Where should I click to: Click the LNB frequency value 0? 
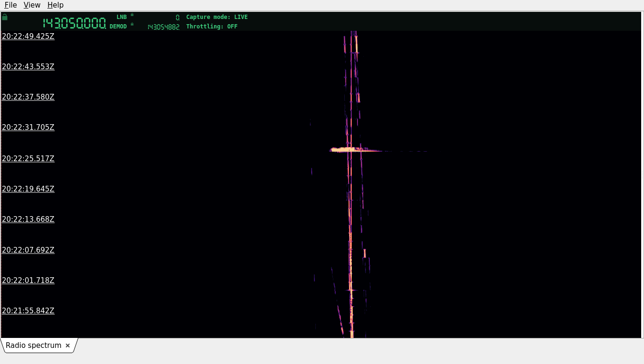[x=178, y=18]
